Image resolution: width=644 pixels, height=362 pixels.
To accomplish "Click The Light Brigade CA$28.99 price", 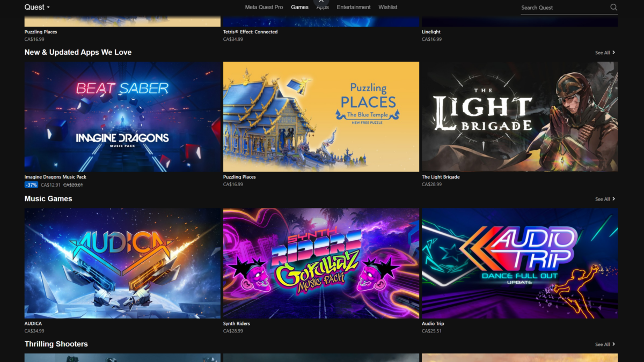I will tap(431, 184).
